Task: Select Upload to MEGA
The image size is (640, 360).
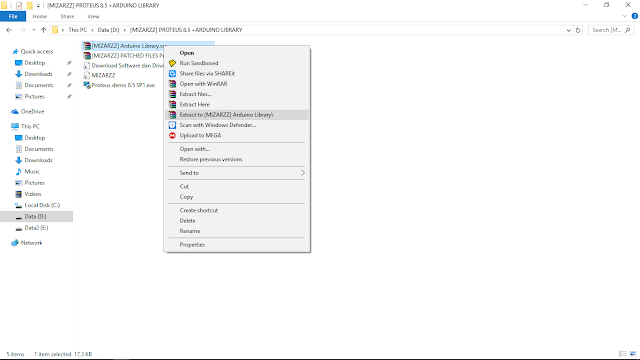Action: click(x=237, y=136)
